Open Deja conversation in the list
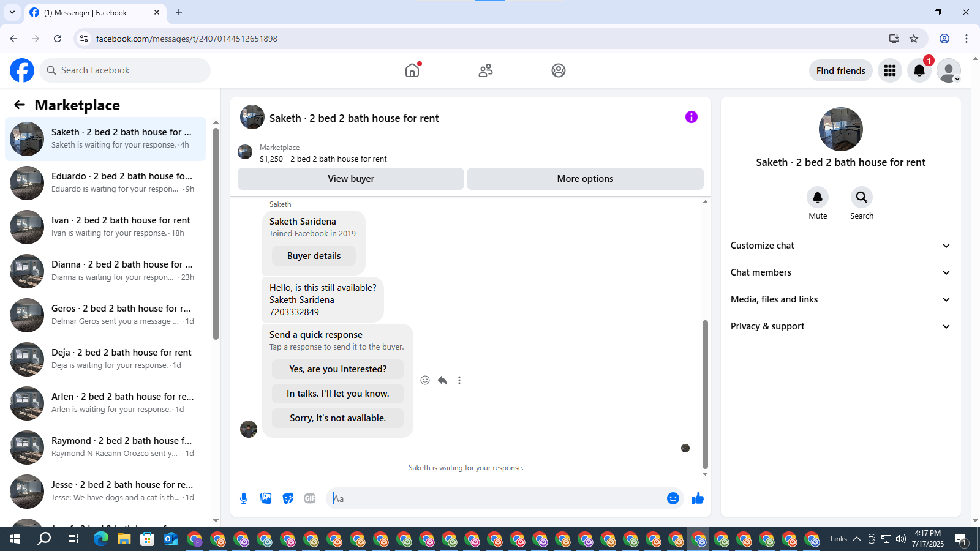Viewport: 980px width, 551px height. click(x=106, y=359)
